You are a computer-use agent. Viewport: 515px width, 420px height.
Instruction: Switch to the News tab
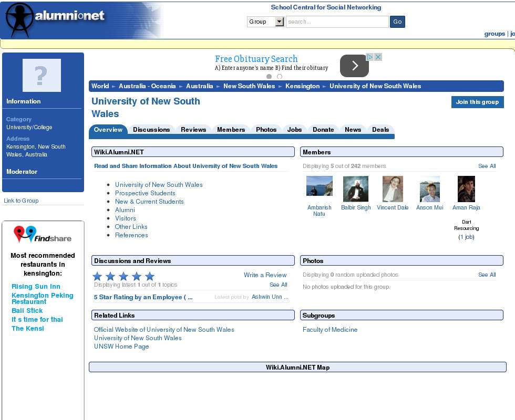tap(353, 130)
